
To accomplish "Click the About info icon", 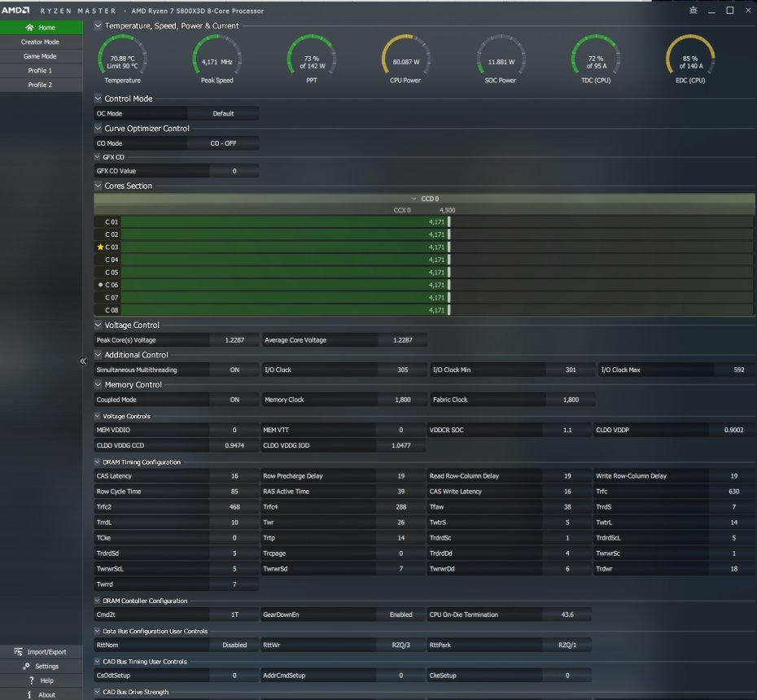I will [x=29, y=694].
